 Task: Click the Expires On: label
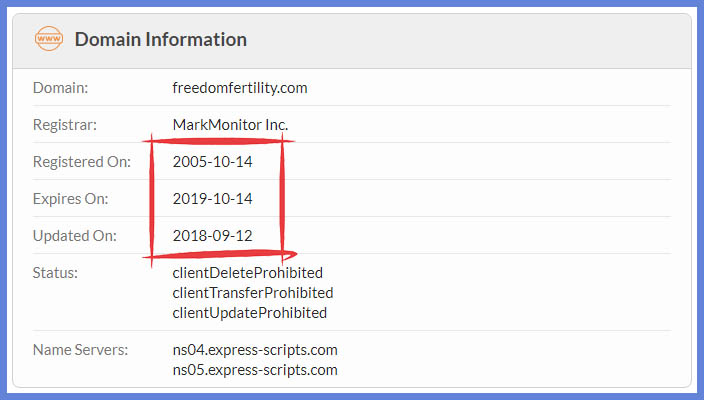[70, 199]
